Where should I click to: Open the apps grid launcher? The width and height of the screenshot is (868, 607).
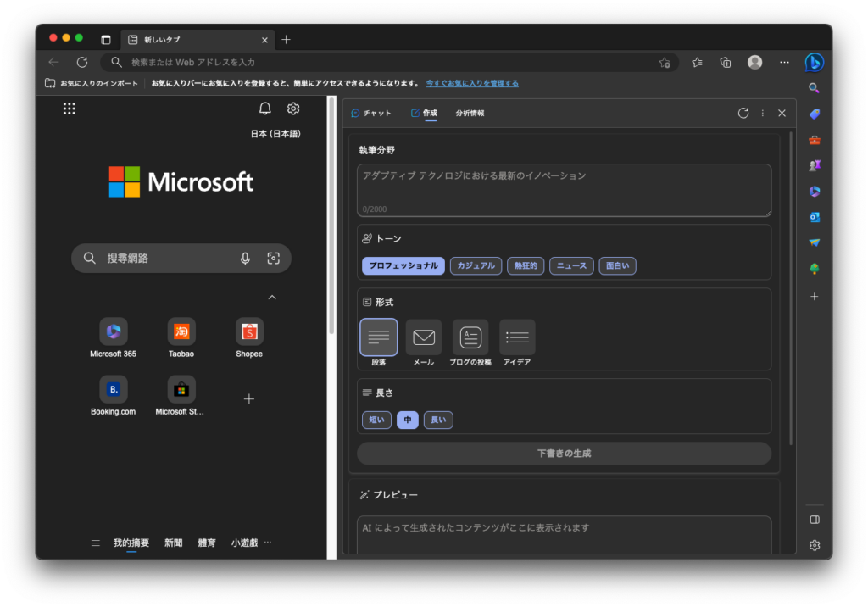tap(70, 109)
